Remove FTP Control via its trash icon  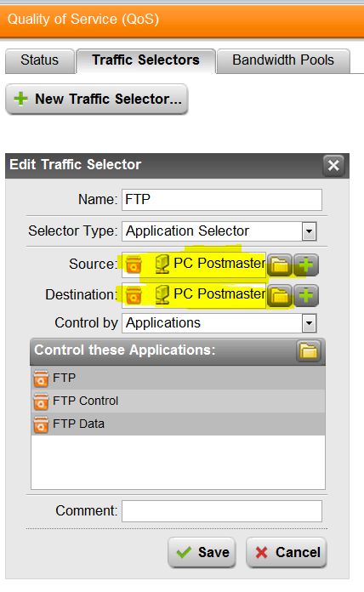click(x=41, y=401)
